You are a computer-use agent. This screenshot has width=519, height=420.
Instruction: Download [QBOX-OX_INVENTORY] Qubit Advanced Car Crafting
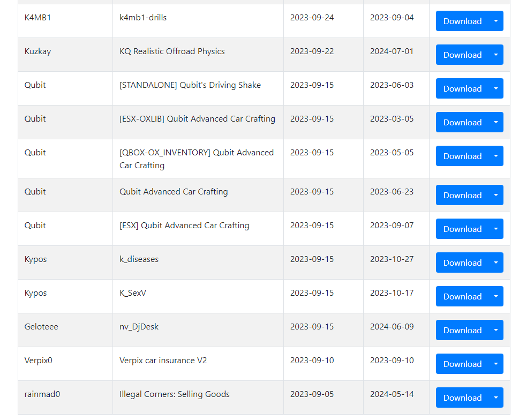pos(462,156)
